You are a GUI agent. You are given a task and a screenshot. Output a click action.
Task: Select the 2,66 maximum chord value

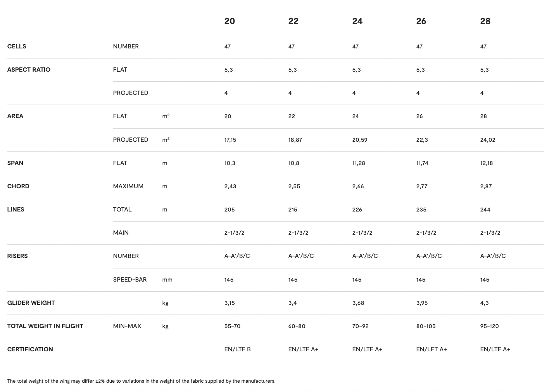[x=358, y=186]
